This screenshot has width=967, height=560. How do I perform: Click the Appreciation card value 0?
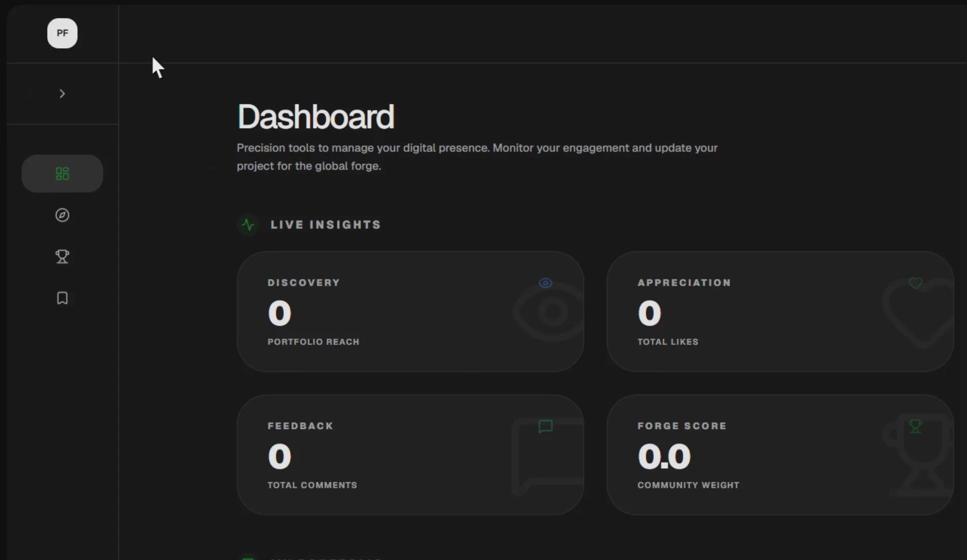[x=650, y=313]
